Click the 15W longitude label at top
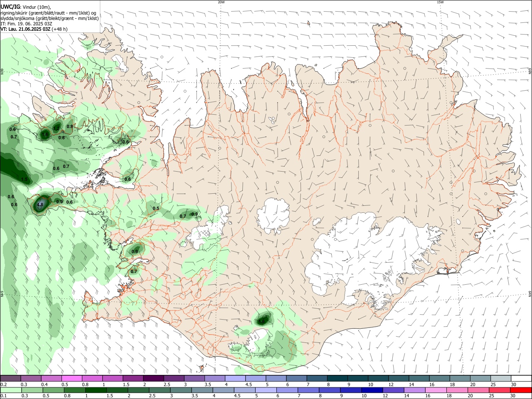Viewport: 532px width, 399px height. point(440,2)
